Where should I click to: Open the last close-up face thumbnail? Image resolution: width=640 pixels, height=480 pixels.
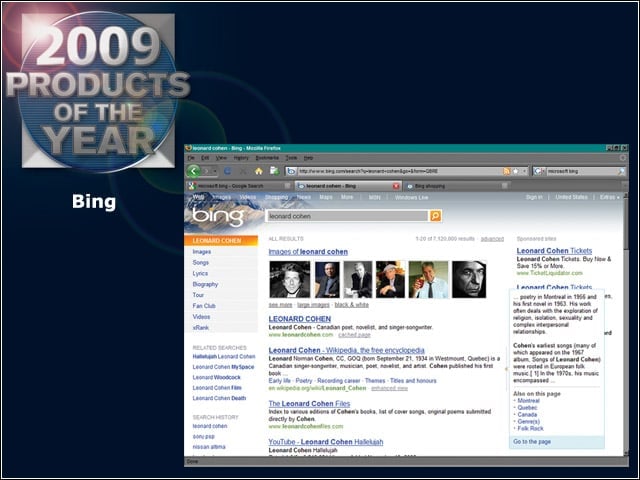pyautogui.click(x=469, y=280)
